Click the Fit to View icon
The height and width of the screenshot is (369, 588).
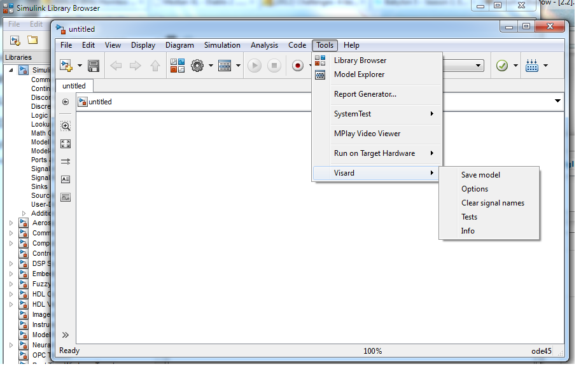[x=66, y=144]
